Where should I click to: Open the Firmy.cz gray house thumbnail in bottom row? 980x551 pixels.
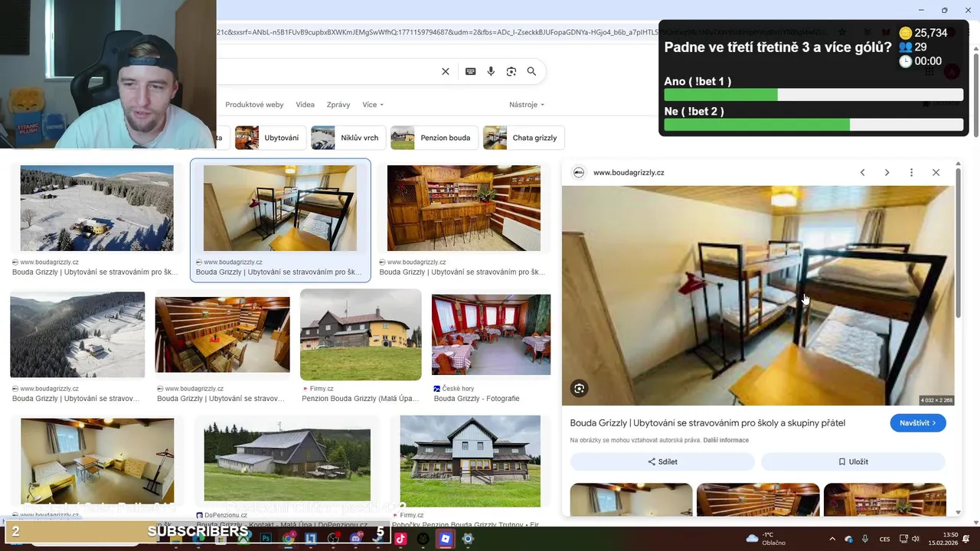pos(470,461)
